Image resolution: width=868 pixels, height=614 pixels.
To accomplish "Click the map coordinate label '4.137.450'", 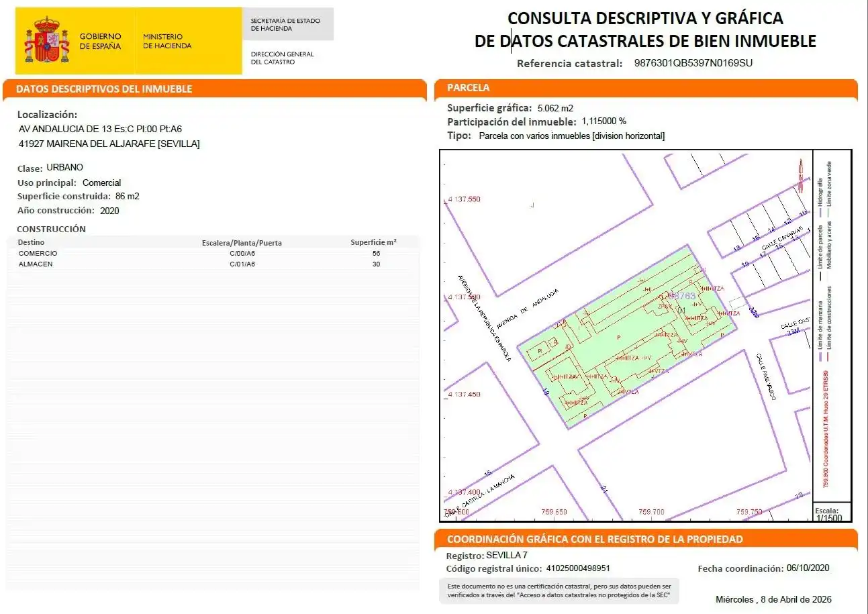I will [463, 394].
